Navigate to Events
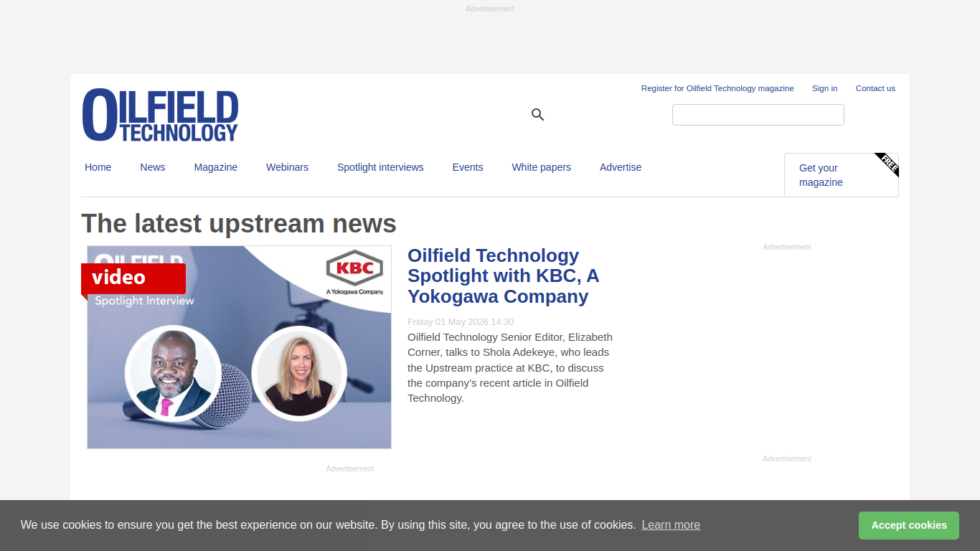 coord(468,167)
